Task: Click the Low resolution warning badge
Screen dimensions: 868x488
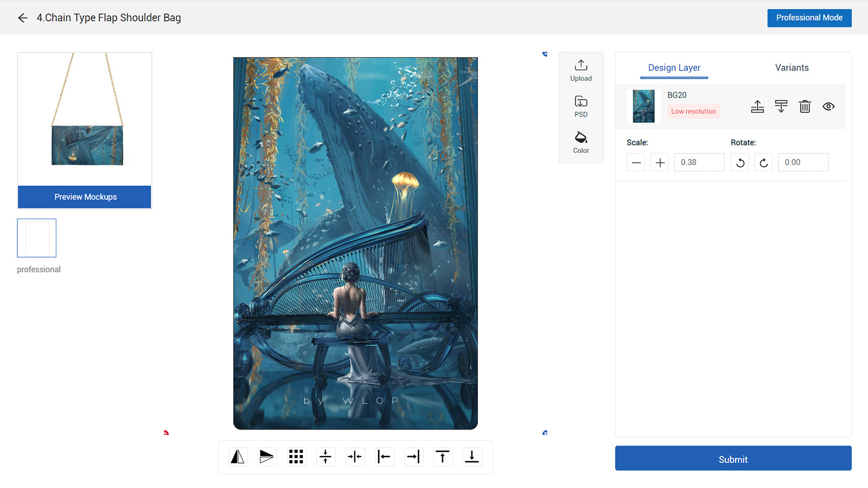Action: click(x=693, y=111)
